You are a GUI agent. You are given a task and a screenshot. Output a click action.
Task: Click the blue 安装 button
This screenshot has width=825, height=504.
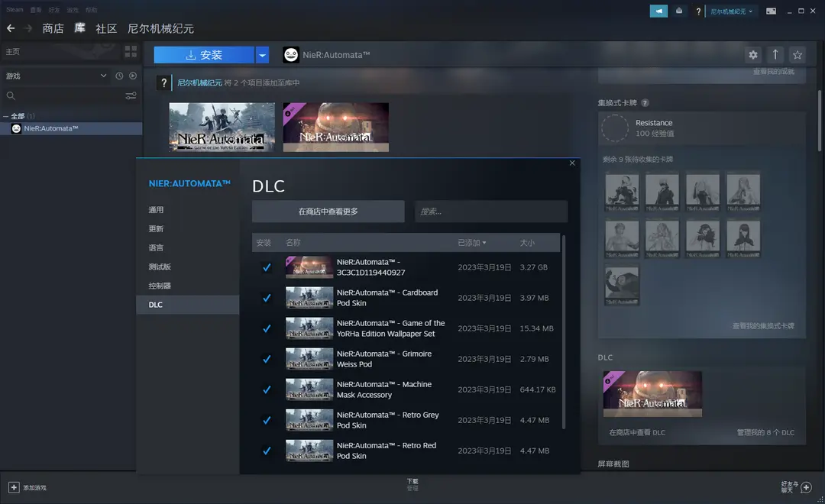pos(204,55)
